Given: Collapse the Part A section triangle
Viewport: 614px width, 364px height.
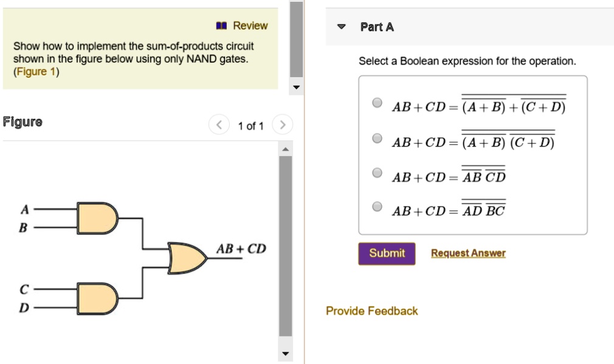Looking at the screenshot, I should pos(342,27).
